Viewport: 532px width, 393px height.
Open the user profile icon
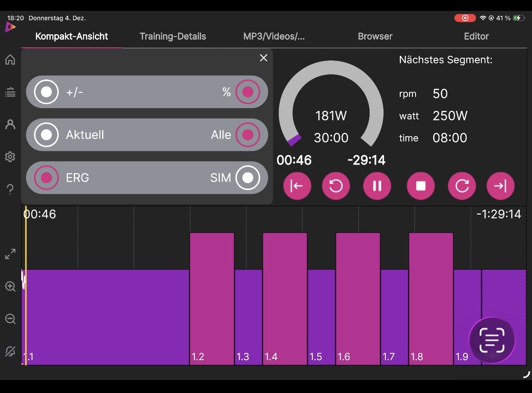coord(10,125)
